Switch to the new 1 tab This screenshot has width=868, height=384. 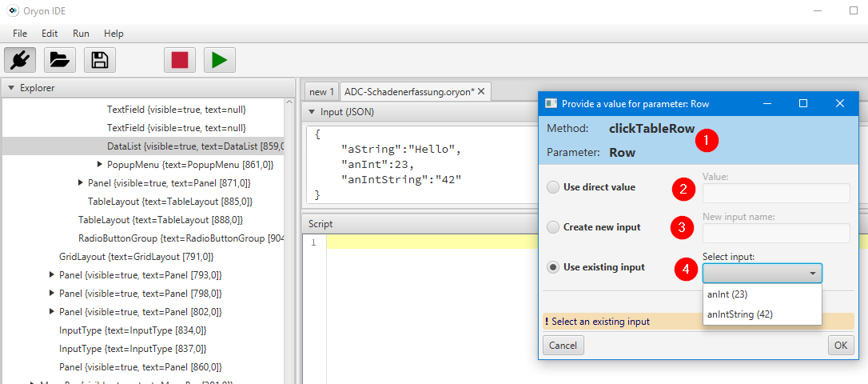click(322, 91)
